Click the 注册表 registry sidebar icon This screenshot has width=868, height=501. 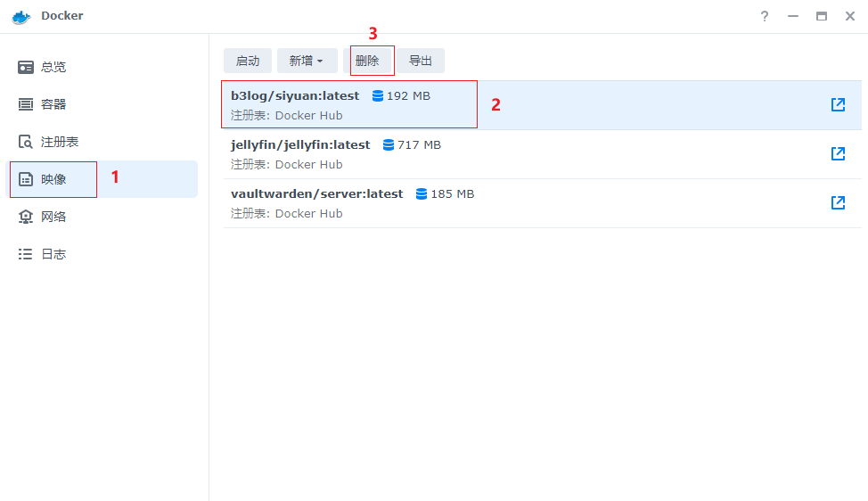pos(26,142)
